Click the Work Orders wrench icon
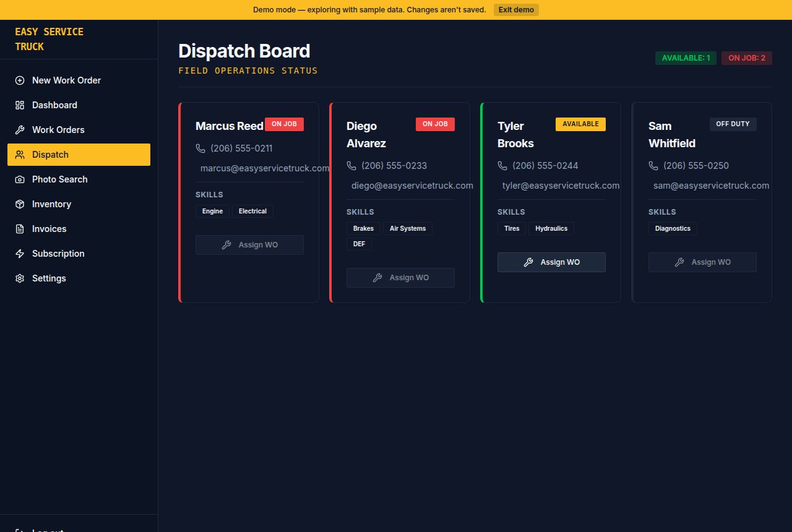The height and width of the screenshot is (532, 792). click(20, 130)
